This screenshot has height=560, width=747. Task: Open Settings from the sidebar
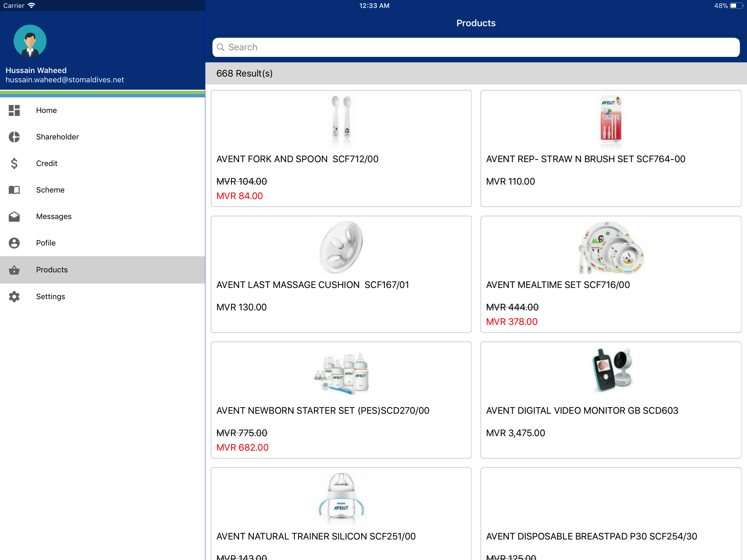coord(103,297)
